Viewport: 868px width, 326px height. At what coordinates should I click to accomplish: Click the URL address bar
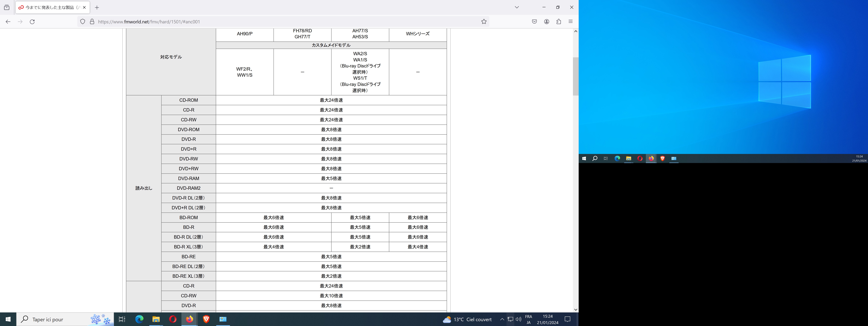tap(283, 22)
